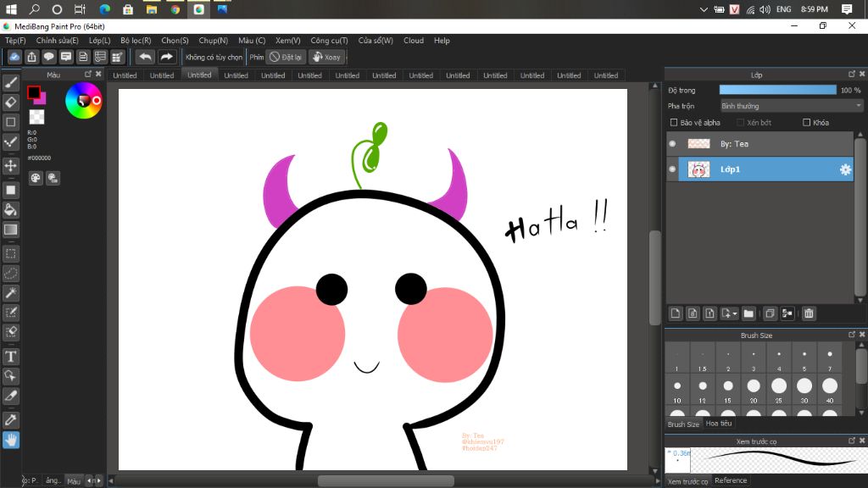Open the Chỉnh sửa(E) menu

[57, 41]
